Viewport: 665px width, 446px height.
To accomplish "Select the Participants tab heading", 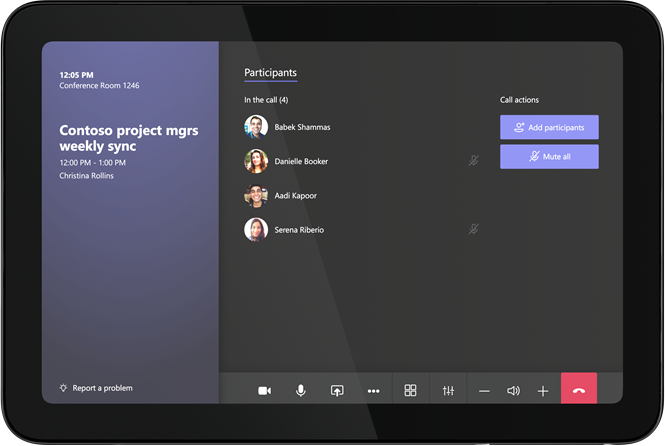I will coord(270,73).
